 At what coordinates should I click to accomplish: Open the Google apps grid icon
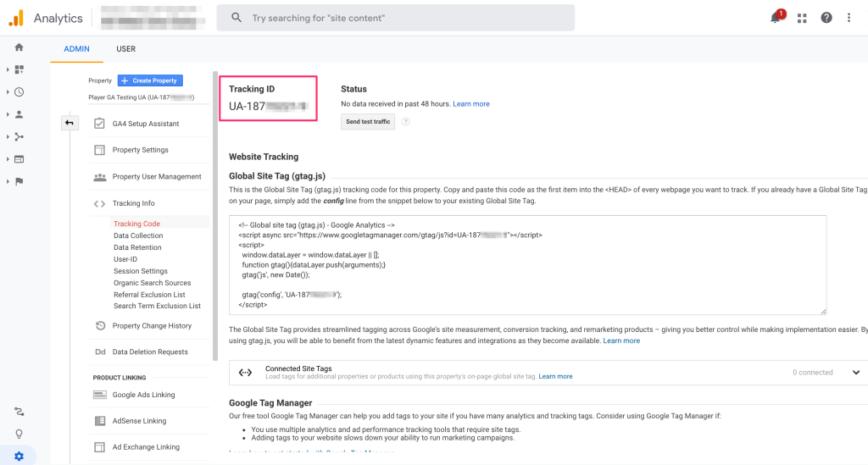click(x=802, y=19)
